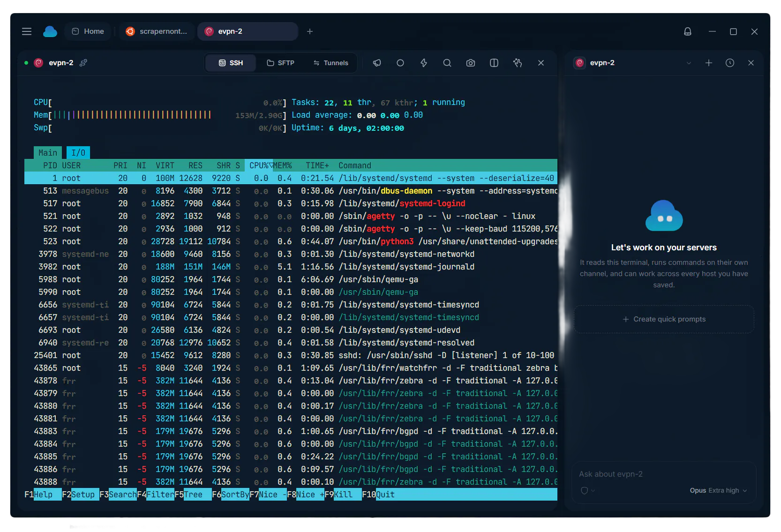Screen dimensions: 781x532
Task: Click the blue cloud app logo
Action: pos(50,31)
